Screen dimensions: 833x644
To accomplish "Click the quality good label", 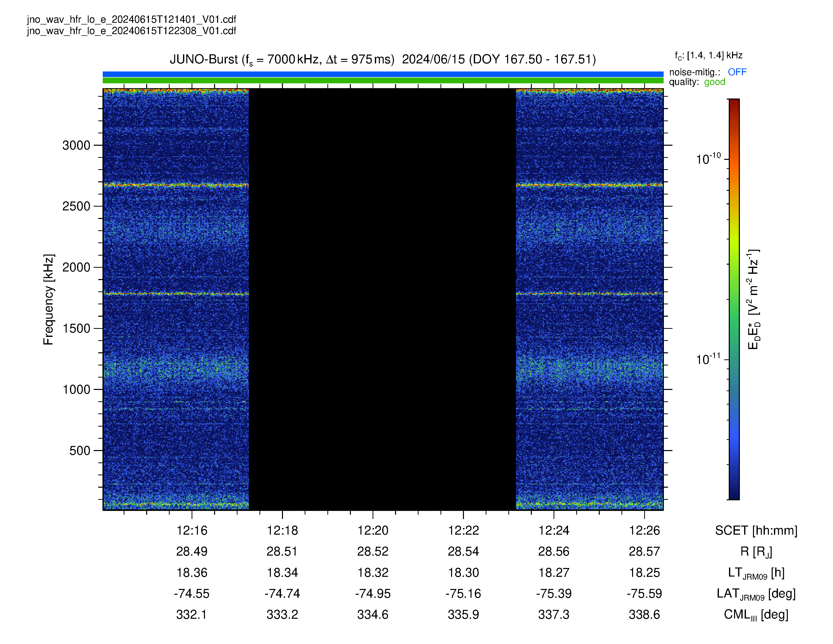I will click(697, 82).
